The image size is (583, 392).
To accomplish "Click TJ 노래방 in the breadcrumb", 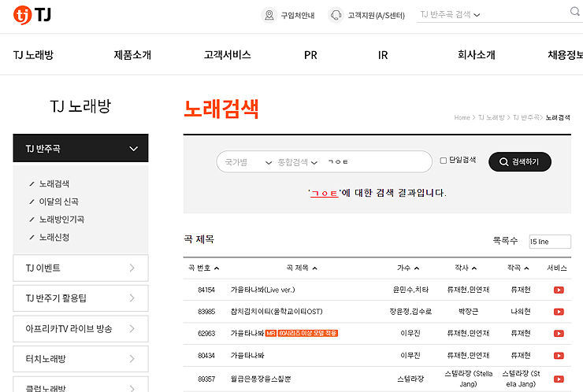I will coord(491,117).
